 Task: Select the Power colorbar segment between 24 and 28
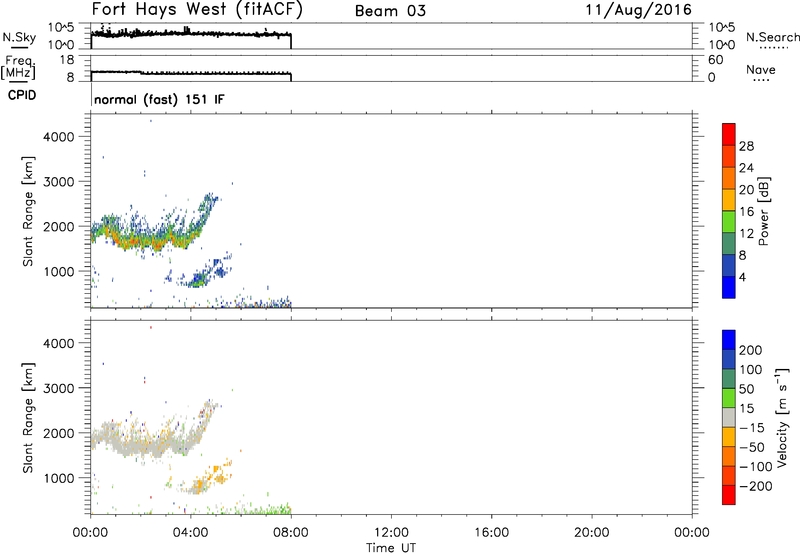click(x=729, y=156)
